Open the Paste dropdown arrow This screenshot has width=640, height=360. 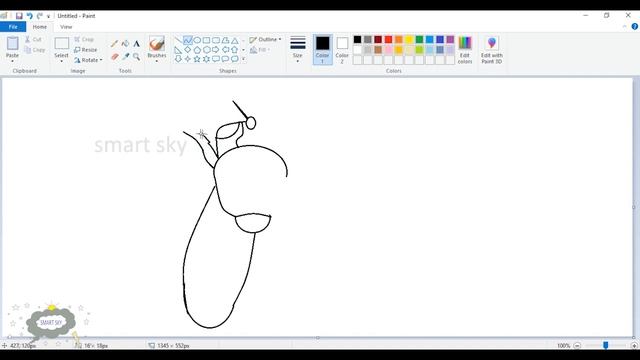pos(12,61)
